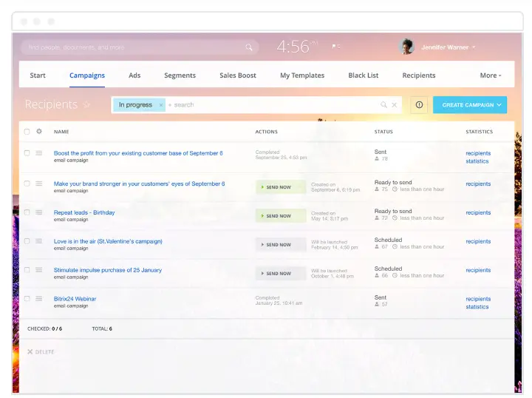Open the row menu for Bitrix24 Webinar
The image size is (532, 398).
click(x=39, y=299)
